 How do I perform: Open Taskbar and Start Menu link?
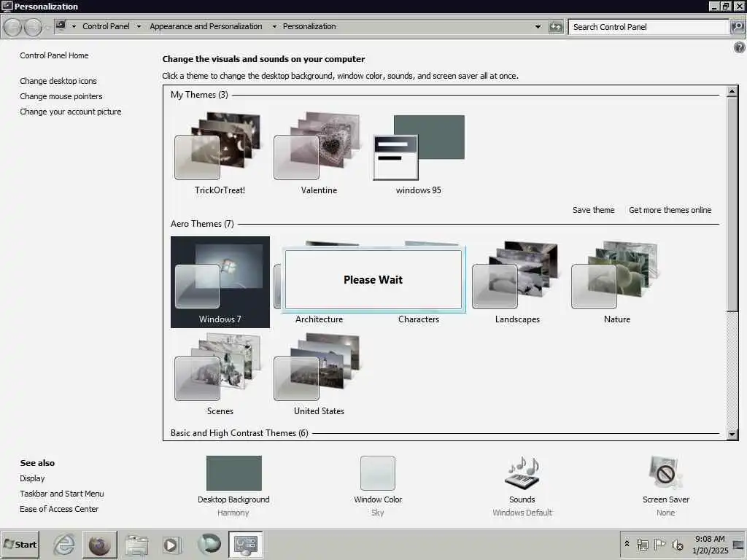point(62,494)
